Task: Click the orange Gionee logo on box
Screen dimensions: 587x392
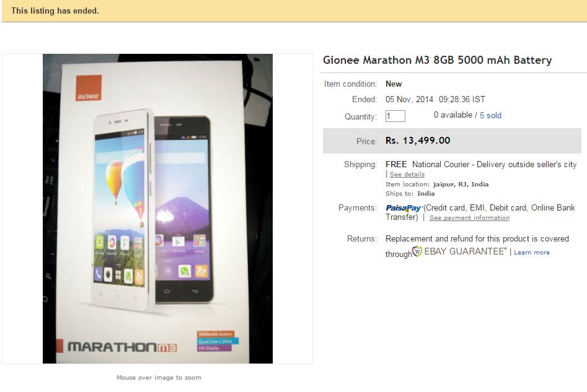Action: click(x=89, y=88)
